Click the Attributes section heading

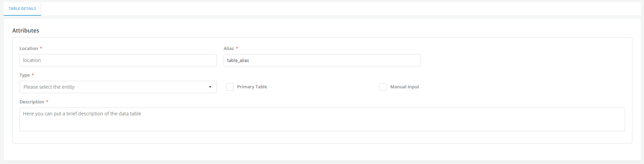click(26, 30)
